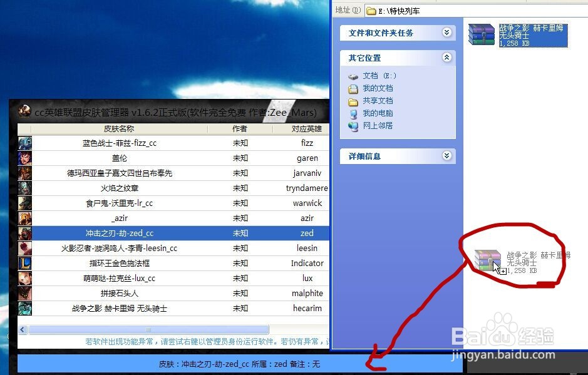Click the malphite hero cell
Viewport: 588px width, 375px height.
[x=307, y=293]
